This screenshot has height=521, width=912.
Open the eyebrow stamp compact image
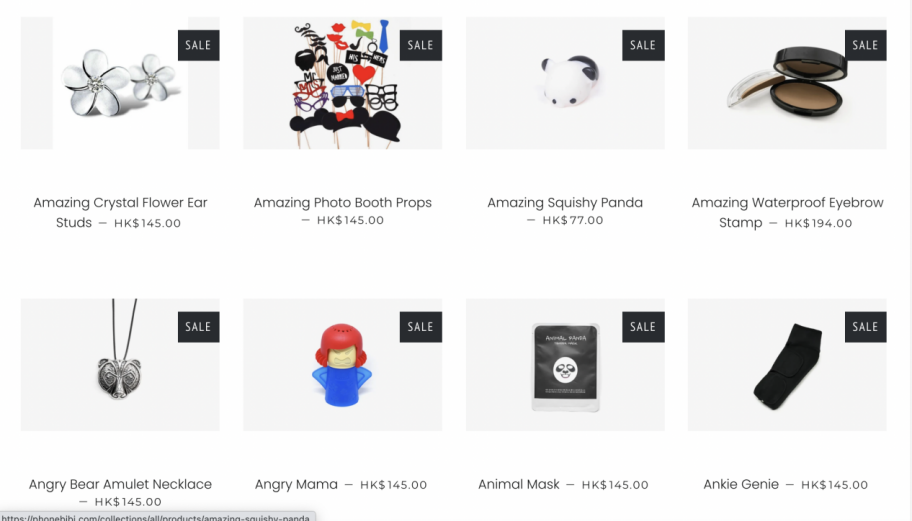[x=787, y=83]
